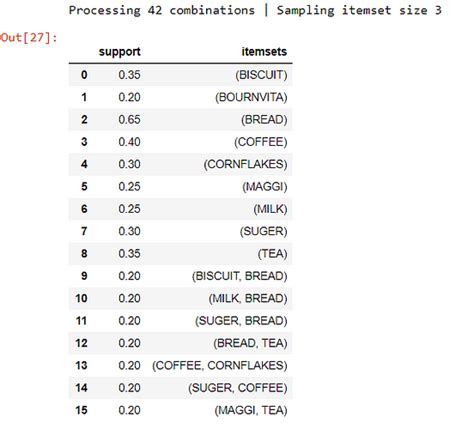Click support value 0.65 for BREAD
This screenshot has height=429, width=474.
[129, 120]
